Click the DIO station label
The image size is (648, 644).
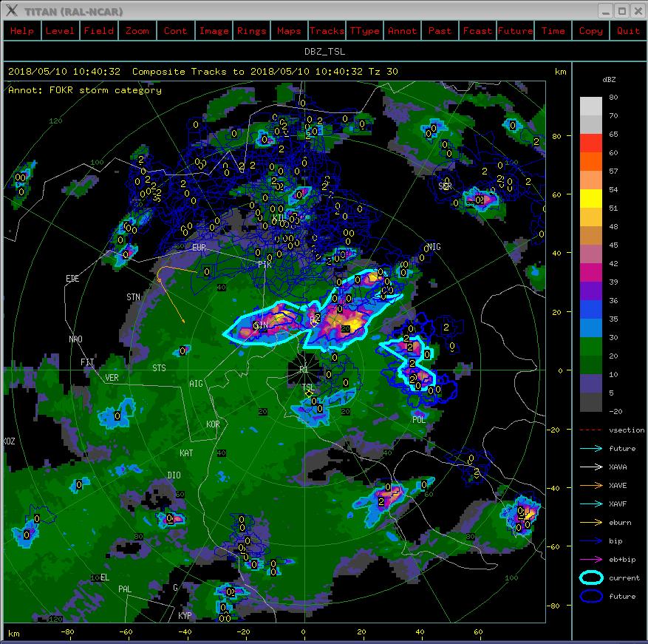(174, 475)
